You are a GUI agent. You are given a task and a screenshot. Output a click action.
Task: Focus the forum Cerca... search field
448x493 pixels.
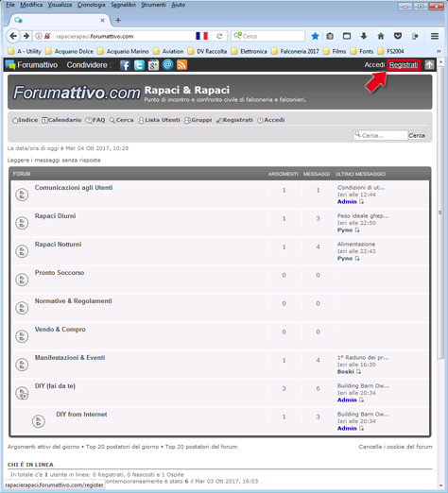point(381,135)
